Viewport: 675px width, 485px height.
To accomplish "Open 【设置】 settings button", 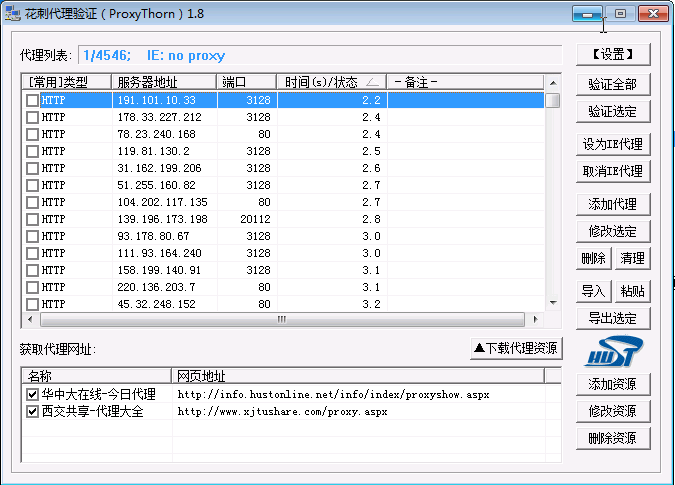I will (613, 55).
